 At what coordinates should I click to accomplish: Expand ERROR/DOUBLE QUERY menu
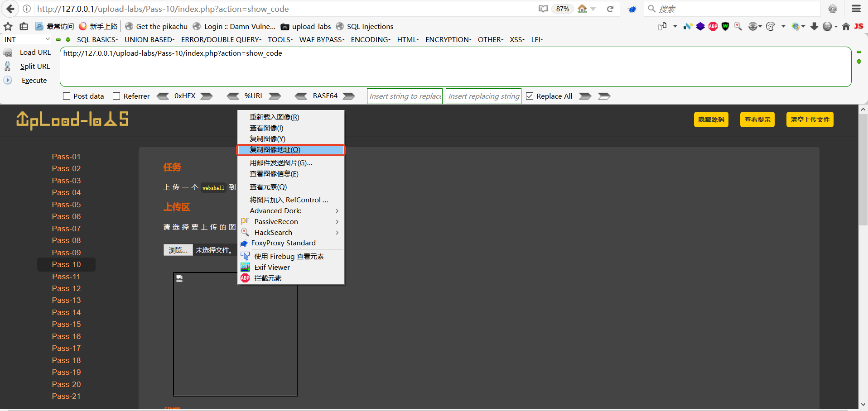tap(221, 39)
